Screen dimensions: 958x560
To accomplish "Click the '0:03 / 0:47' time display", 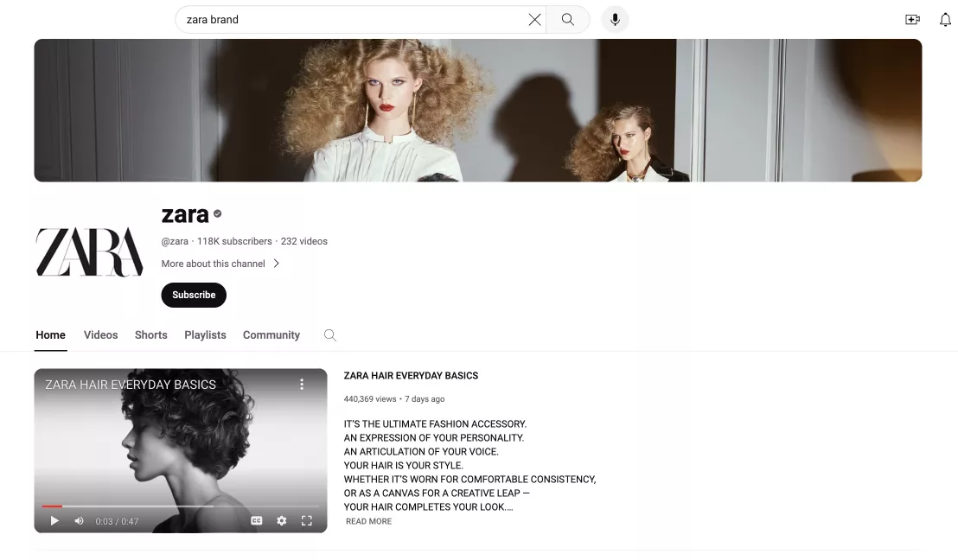I will point(118,521).
